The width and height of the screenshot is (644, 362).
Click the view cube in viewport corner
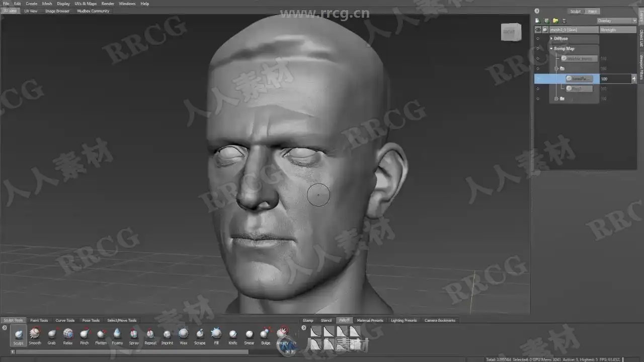(x=510, y=32)
